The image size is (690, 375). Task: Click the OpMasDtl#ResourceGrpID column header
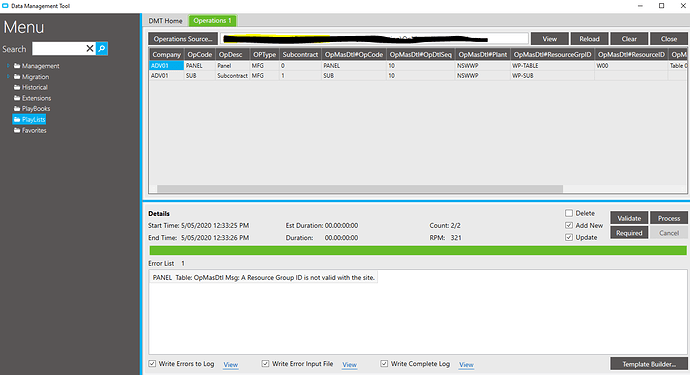tap(552, 55)
